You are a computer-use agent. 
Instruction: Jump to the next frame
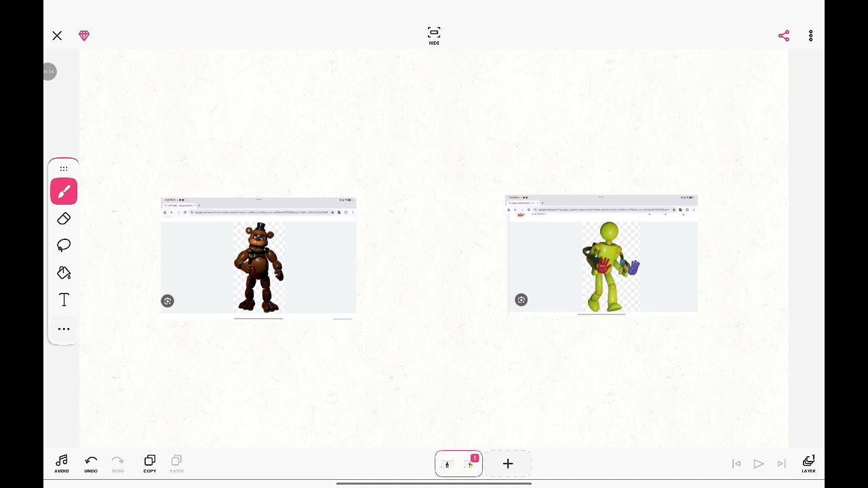[781, 464]
